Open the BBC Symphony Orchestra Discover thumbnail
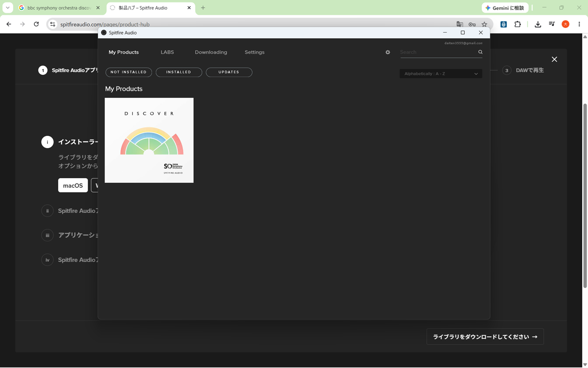This screenshot has width=588, height=368. (x=149, y=140)
